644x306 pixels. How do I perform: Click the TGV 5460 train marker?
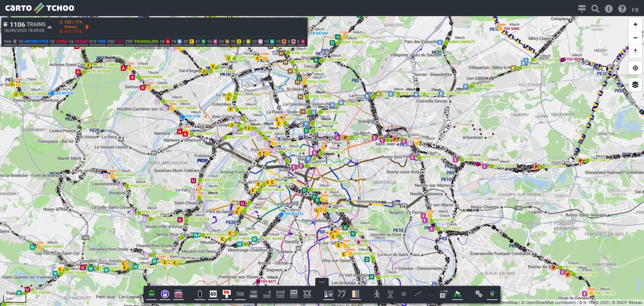tap(501, 29)
